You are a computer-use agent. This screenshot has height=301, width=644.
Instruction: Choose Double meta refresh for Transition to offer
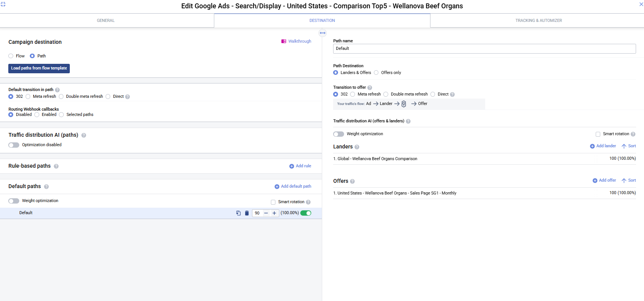pyautogui.click(x=386, y=94)
